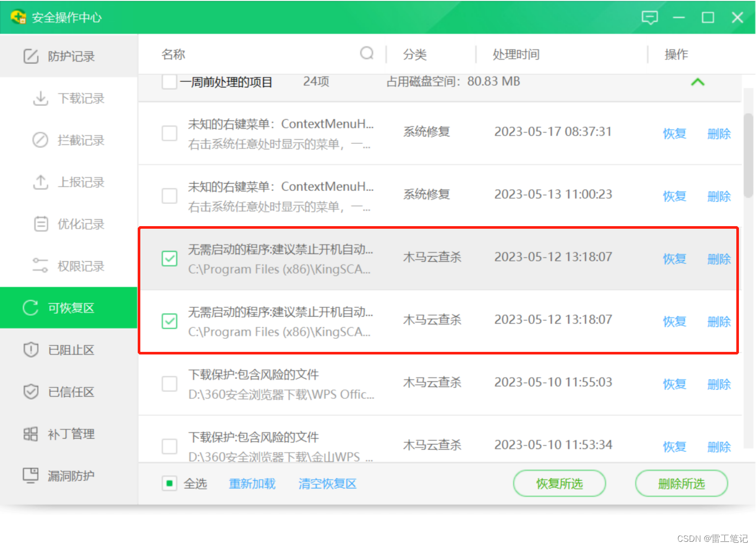Maximize the 安全操作中心 window
The height and width of the screenshot is (548, 756).
coord(708,18)
